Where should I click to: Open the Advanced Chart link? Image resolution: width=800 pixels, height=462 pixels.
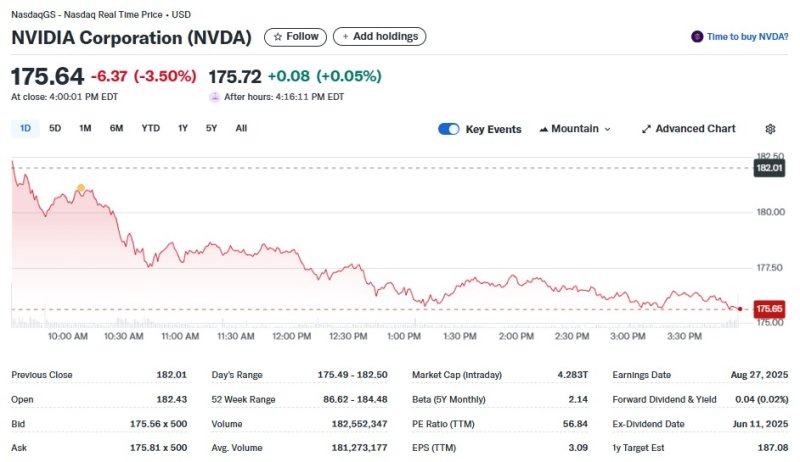695,129
